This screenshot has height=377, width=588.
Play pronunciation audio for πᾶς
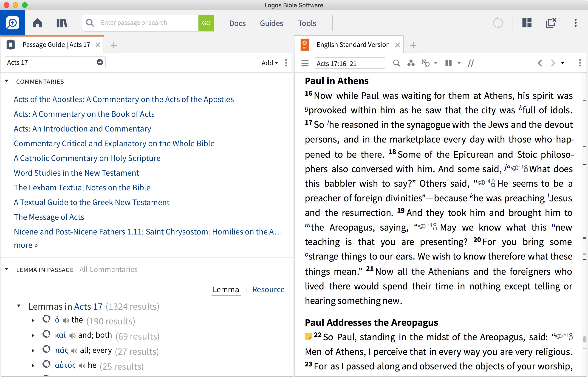74,351
